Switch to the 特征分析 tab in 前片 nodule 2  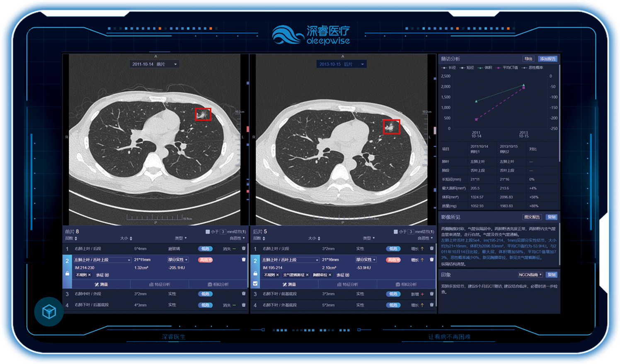160,284
